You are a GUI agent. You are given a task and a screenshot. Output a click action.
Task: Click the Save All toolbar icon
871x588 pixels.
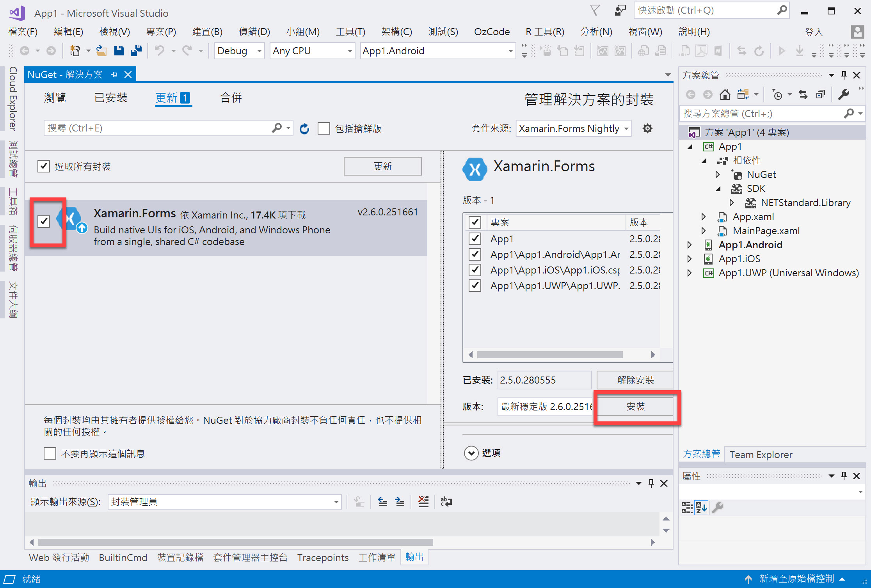[136, 51]
